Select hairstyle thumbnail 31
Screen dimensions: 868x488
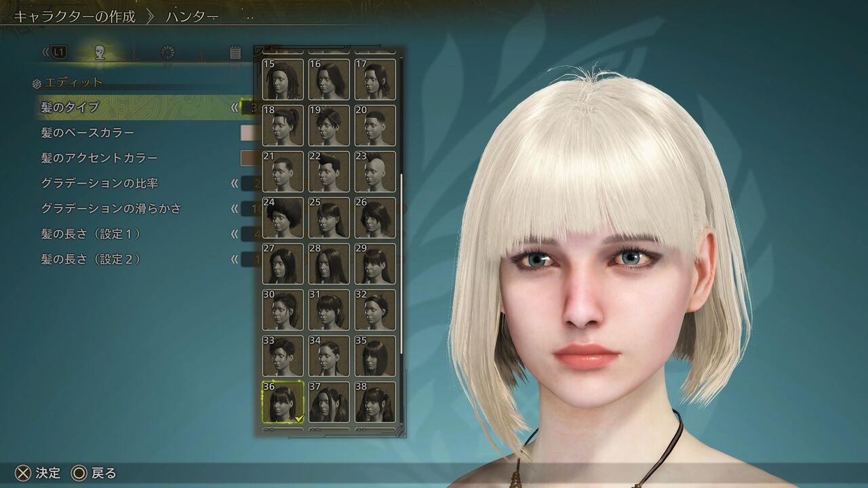(329, 310)
